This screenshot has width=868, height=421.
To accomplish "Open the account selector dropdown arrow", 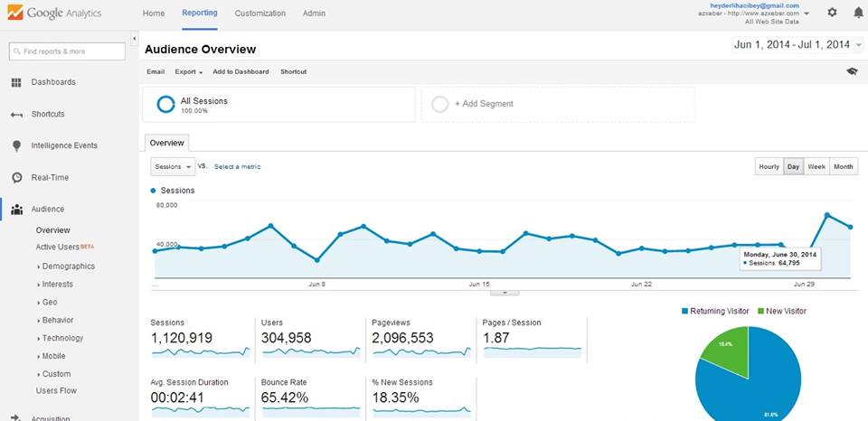I will pos(807,14).
